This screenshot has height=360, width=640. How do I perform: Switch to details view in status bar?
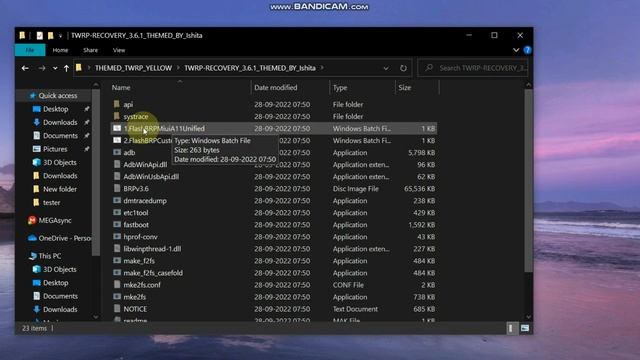[511, 328]
